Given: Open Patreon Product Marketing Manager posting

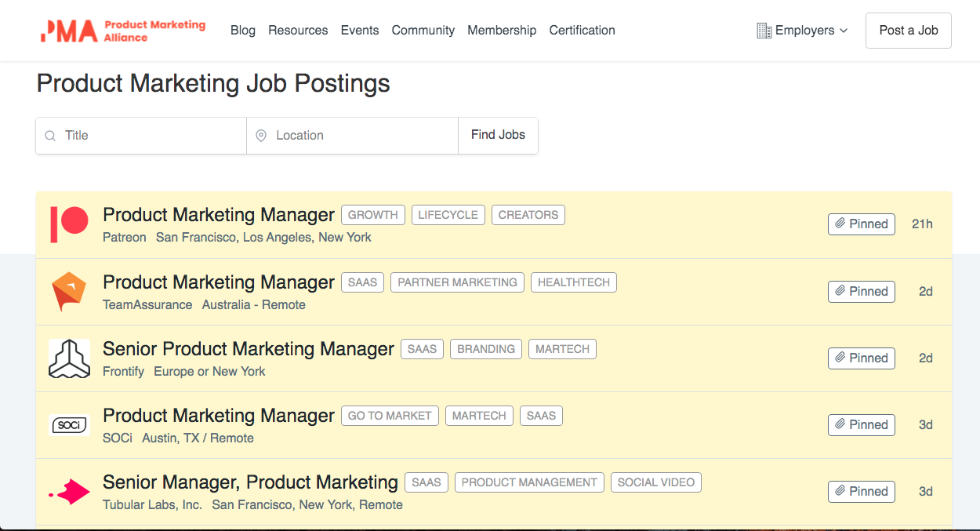Looking at the screenshot, I should pos(219,215).
